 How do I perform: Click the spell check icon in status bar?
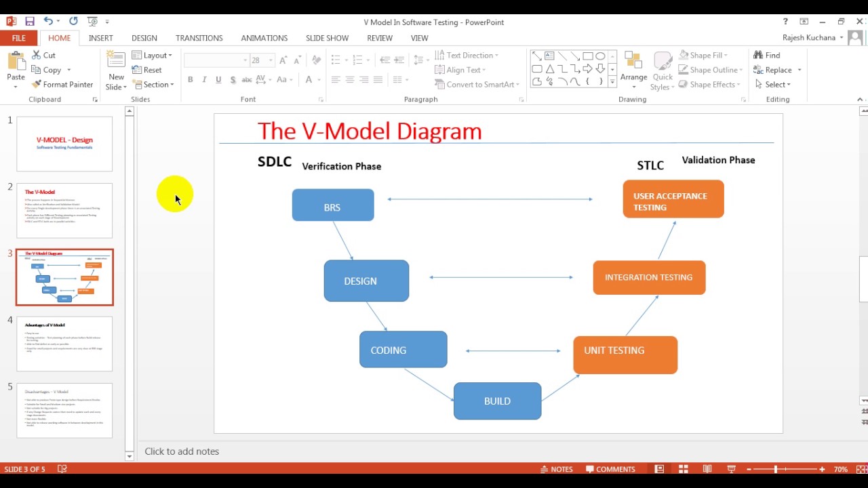click(62, 469)
